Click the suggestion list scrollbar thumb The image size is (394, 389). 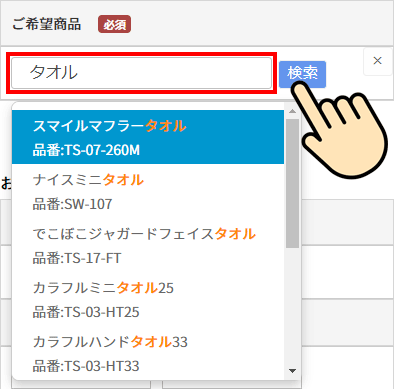coord(292,183)
